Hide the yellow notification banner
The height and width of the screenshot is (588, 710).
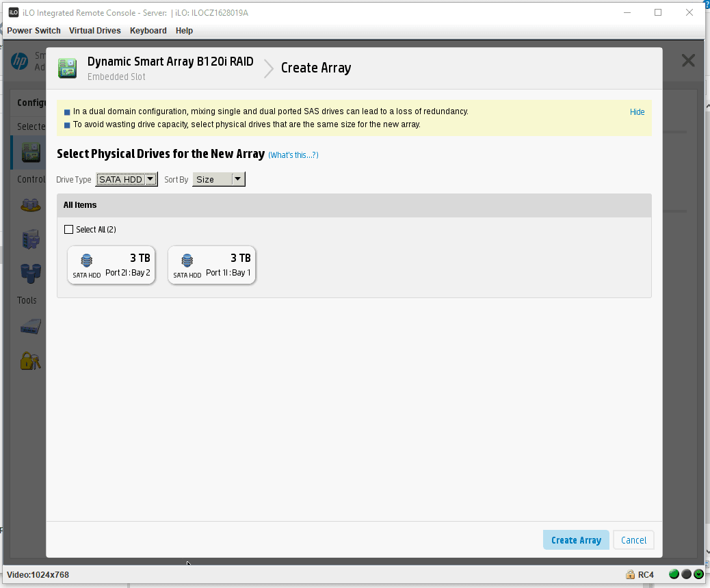[x=637, y=112]
